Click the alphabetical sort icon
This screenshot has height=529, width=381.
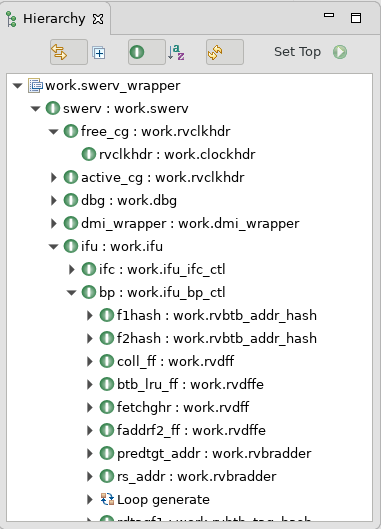[176, 52]
